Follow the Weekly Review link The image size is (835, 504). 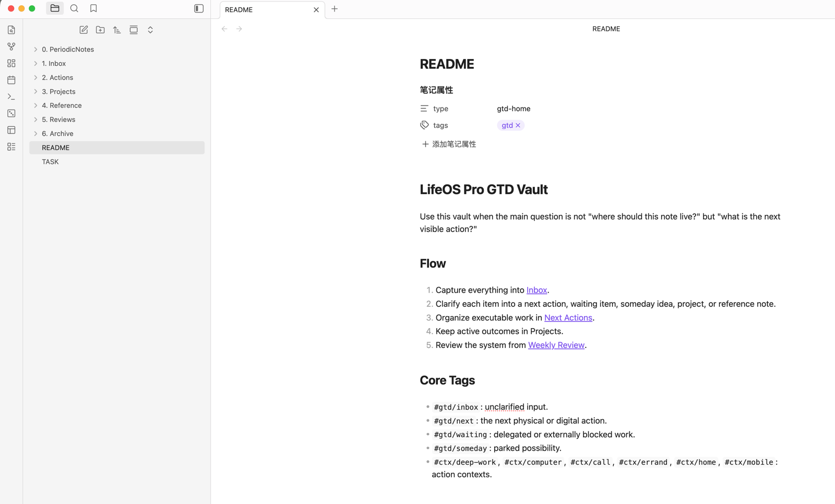[556, 345]
